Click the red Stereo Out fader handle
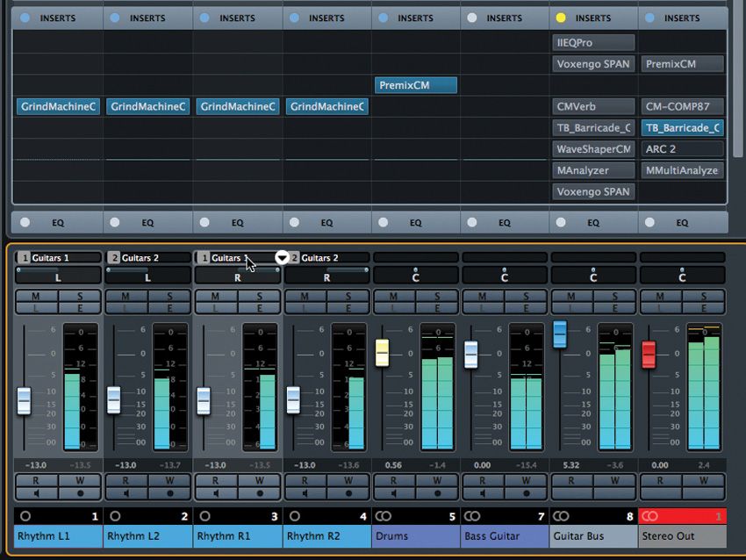 (x=649, y=355)
